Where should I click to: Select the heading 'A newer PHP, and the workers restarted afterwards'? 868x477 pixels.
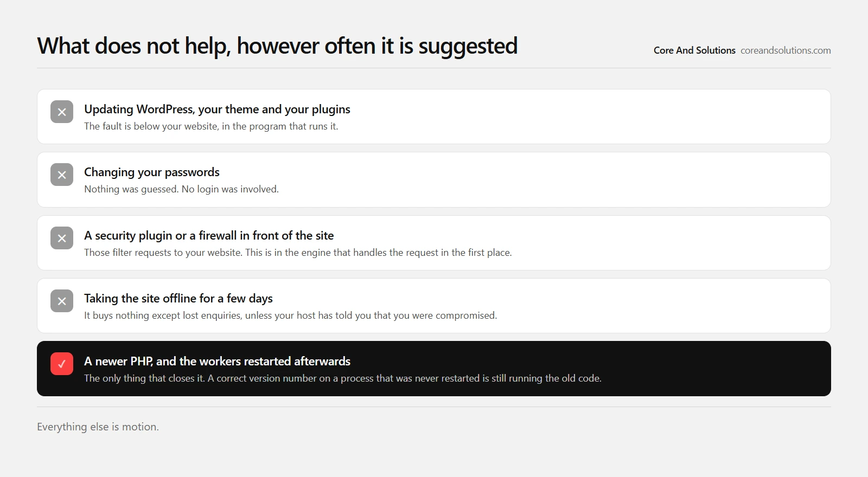[217, 362]
